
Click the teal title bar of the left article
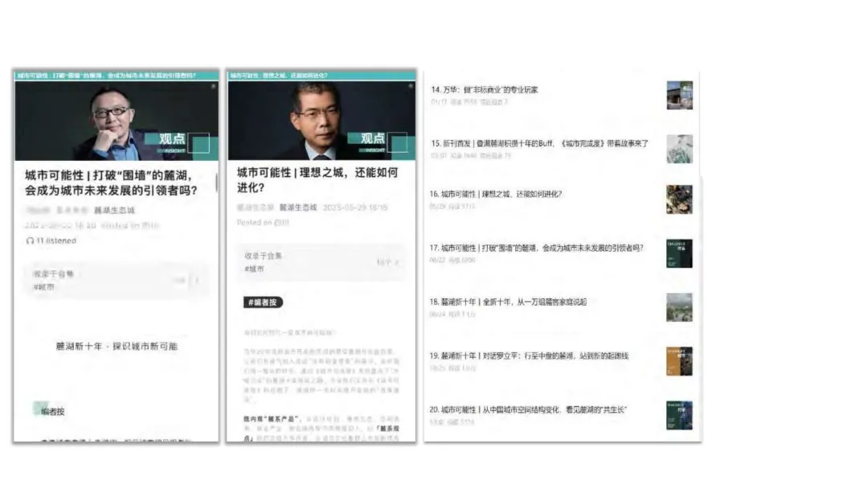pyautogui.click(x=117, y=76)
